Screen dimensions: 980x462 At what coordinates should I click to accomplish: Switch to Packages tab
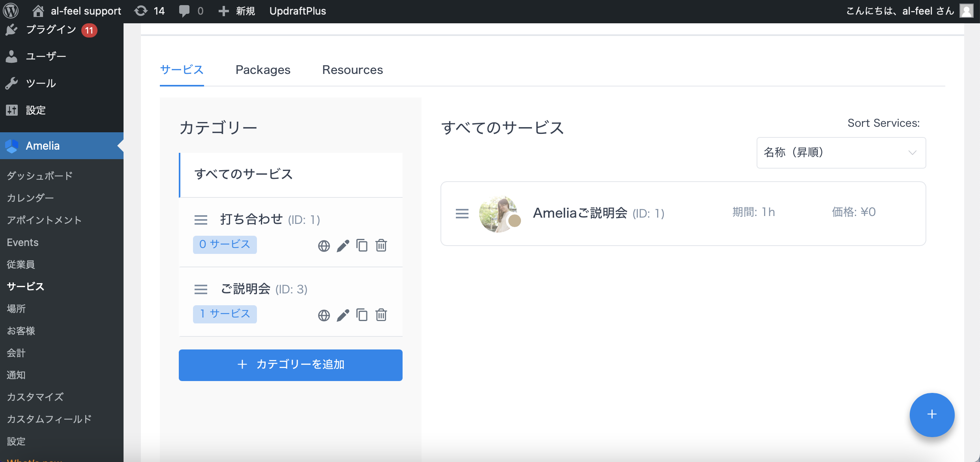(263, 70)
